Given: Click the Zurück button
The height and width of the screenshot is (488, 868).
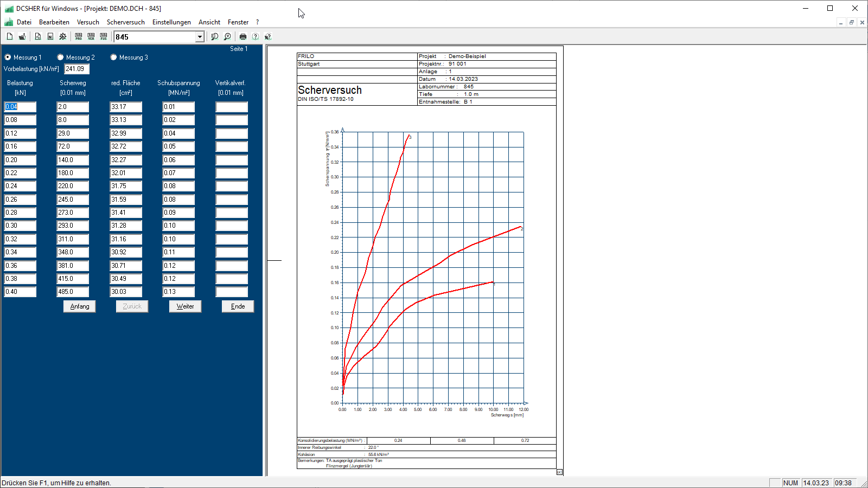Looking at the screenshot, I should [x=132, y=306].
